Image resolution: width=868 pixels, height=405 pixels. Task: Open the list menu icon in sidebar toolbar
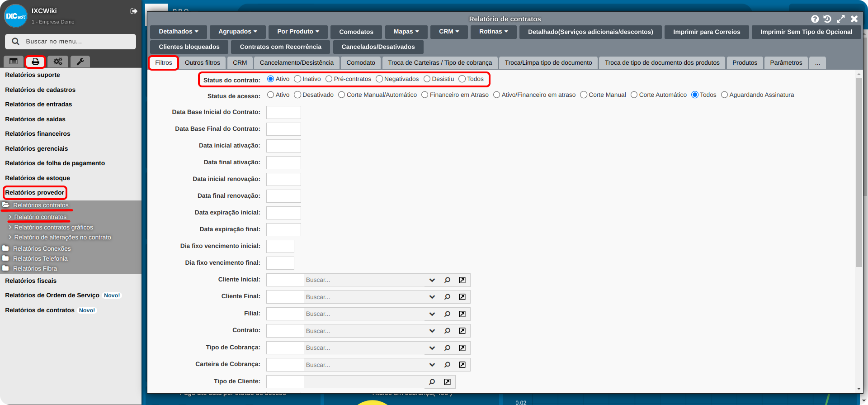(14, 62)
